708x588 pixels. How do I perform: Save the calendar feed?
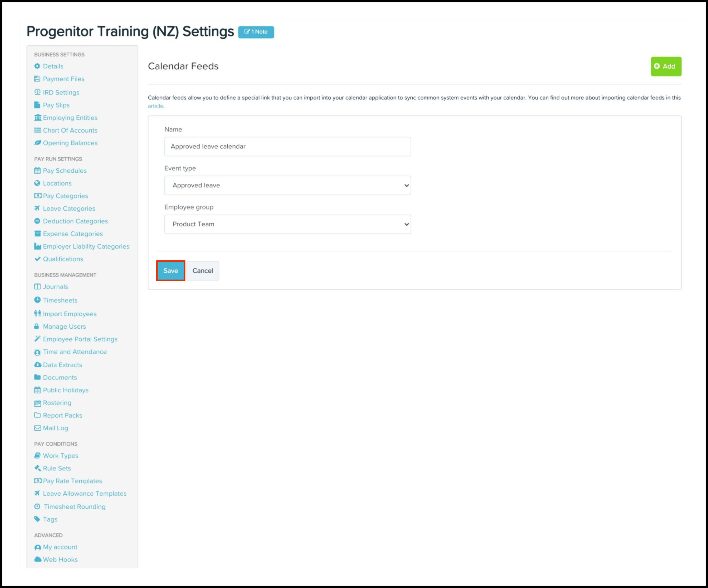pos(170,271)
